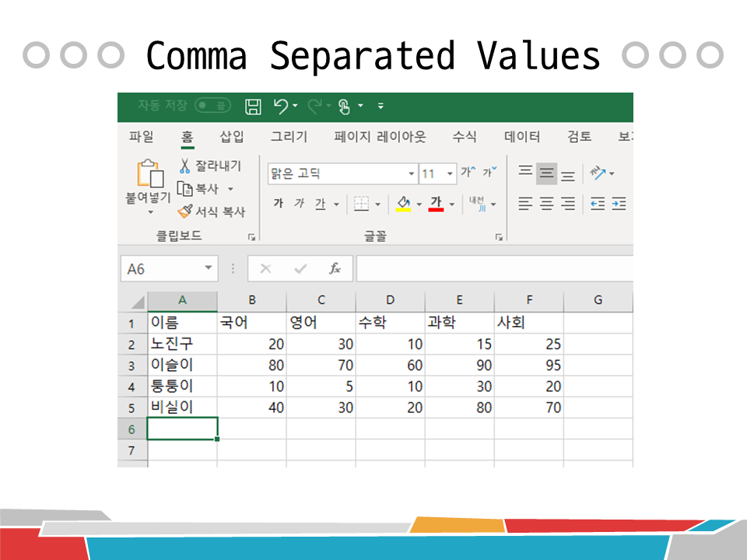The image size is (747, 560).
Task: Open 글꼴 dialog launcher
Action: tap(499, 236)
